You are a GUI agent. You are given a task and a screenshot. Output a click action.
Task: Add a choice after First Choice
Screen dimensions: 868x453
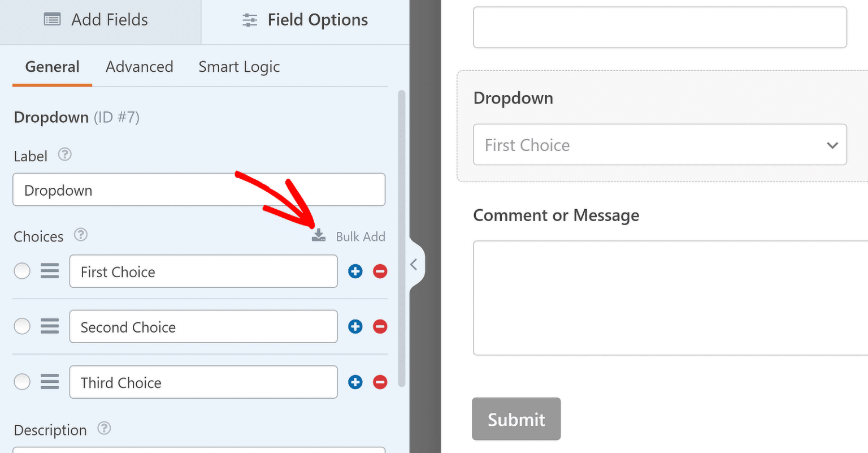(355, 271)
